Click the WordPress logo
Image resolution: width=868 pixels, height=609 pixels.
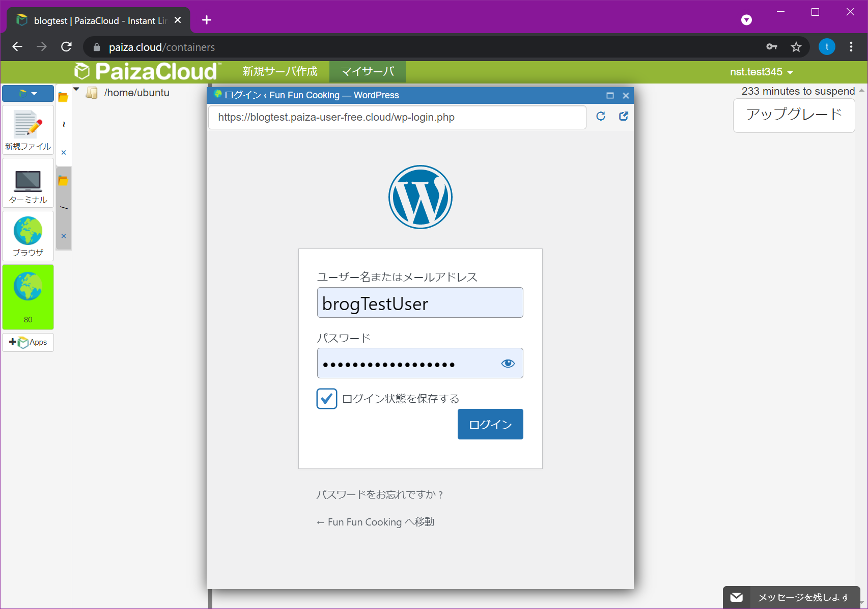(x=421, y=197)
